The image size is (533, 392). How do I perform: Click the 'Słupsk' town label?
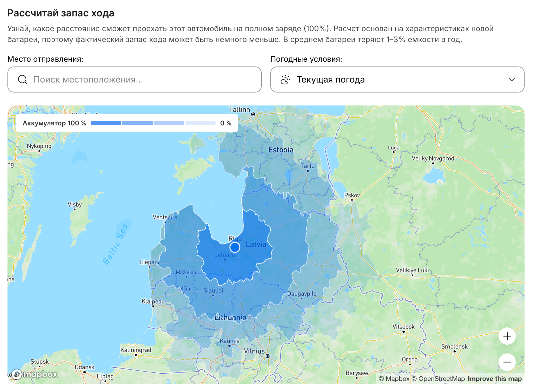[39, 361]
